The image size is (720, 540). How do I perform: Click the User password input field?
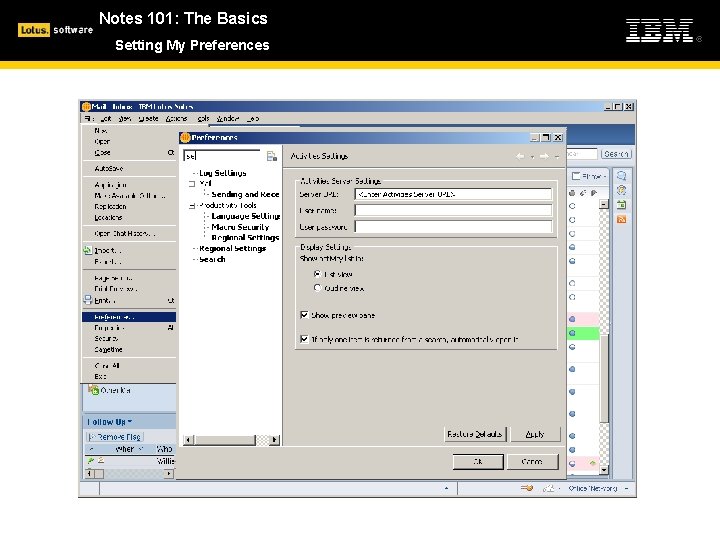click(x=453, y=226)
